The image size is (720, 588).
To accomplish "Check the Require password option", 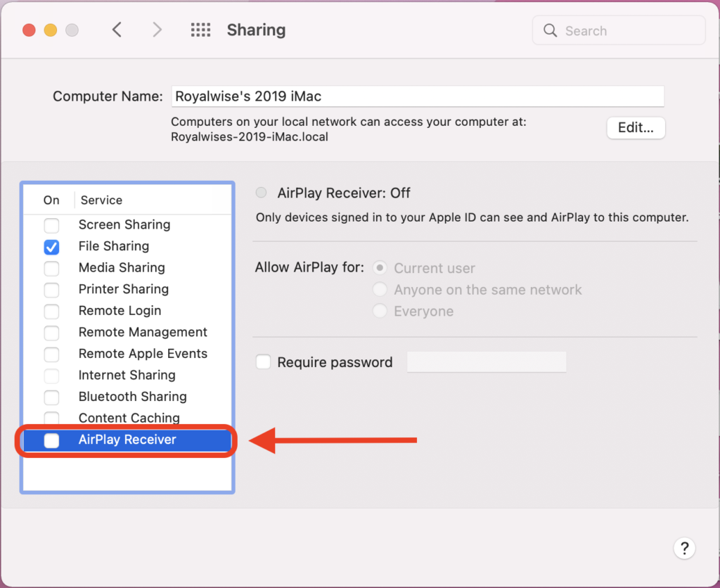I will pyautogui.click(x=263, y=362).
